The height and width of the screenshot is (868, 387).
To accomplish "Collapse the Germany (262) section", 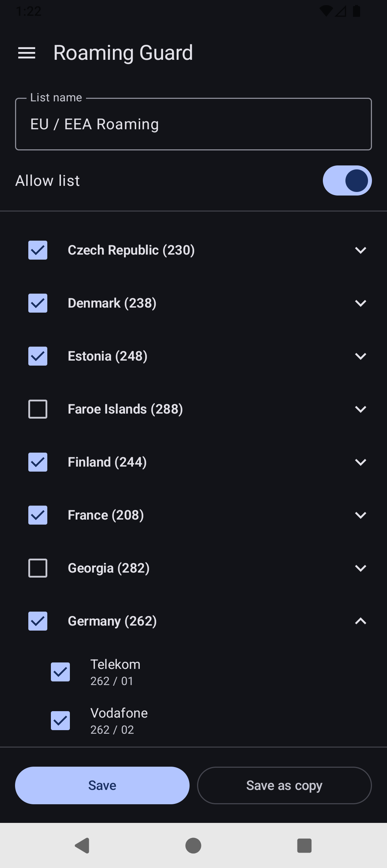I will (360, 621).
